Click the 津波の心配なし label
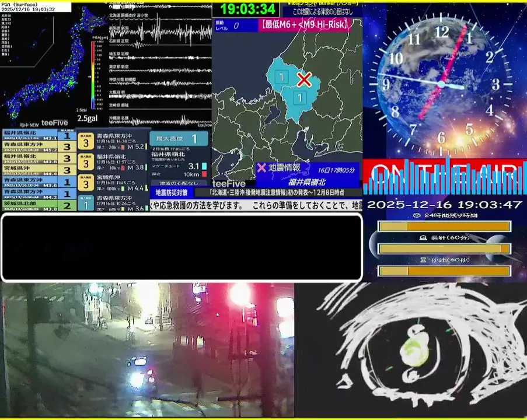 179,183
